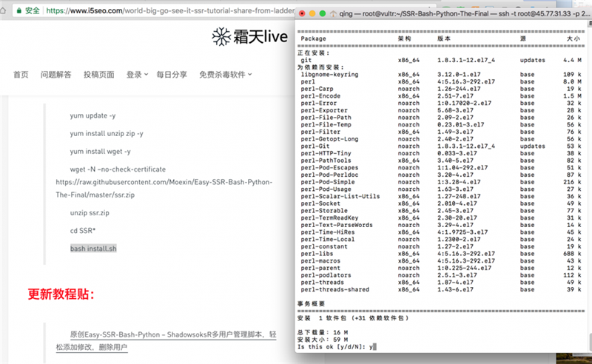592x364 pixels.
Task: Click the 'wget -N –no-check-certificate' text
Action: click(x=118, y=169)
